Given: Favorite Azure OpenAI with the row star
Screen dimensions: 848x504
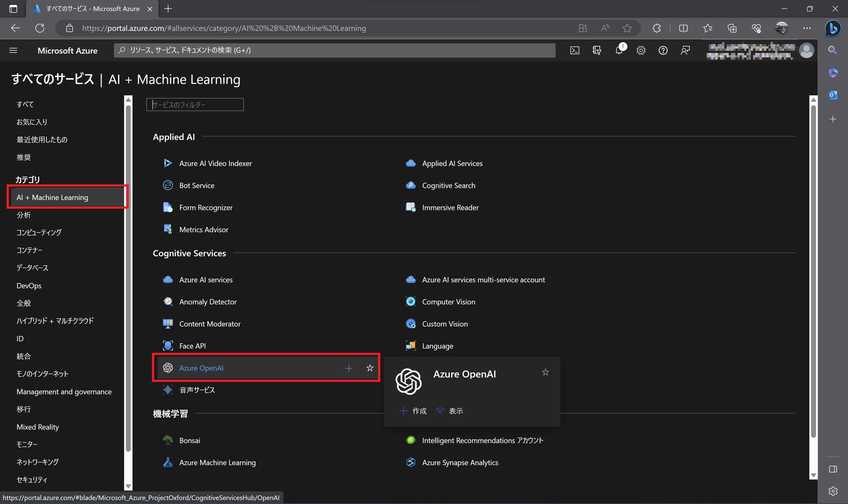Looking at the screenshot, I should [x=370, y=368].
